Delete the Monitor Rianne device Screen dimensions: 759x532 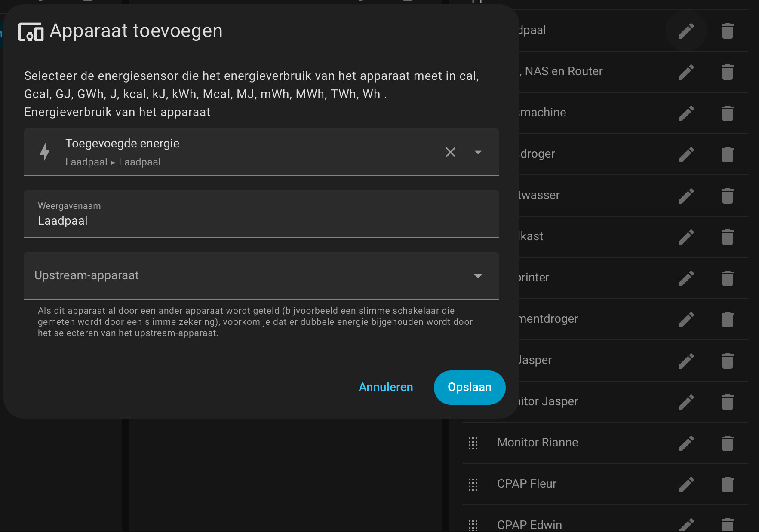(x=727, y=443)
